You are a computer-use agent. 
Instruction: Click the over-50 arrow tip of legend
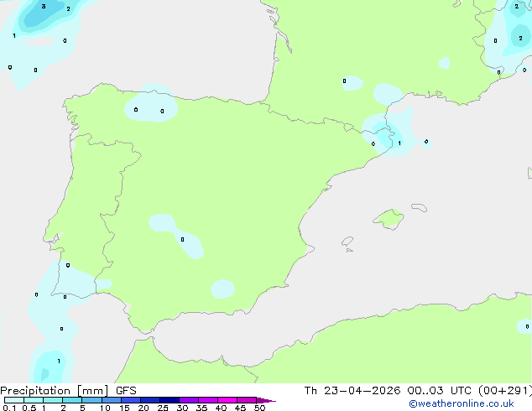pyautogui.click(x=266, y=400)
